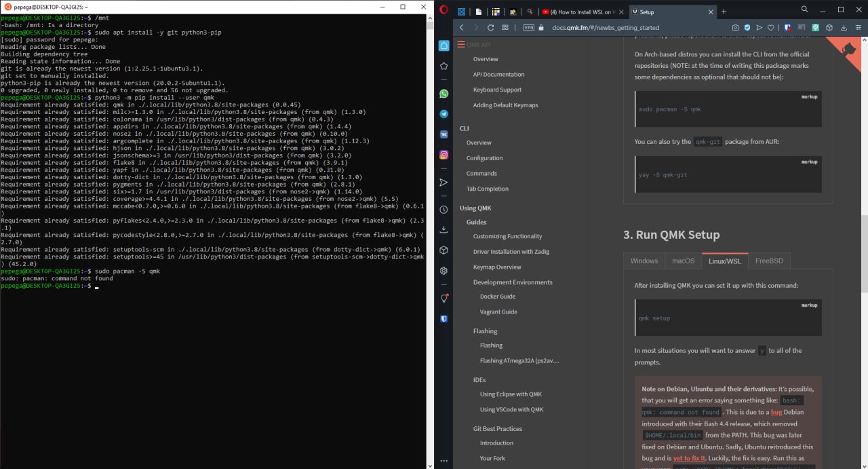
Task: Open Settings gear in Opera sidebar
Action: (443, 270)
